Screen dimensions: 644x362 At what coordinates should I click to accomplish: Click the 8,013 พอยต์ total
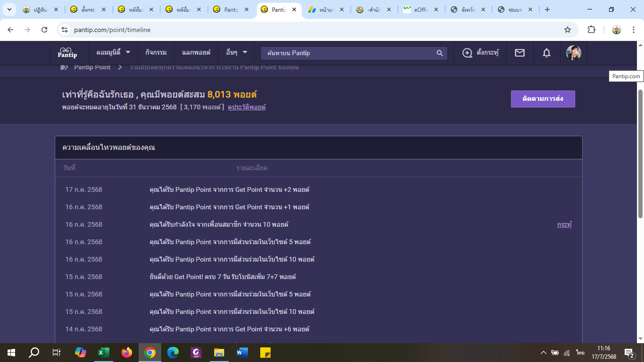tap(232, 94)
